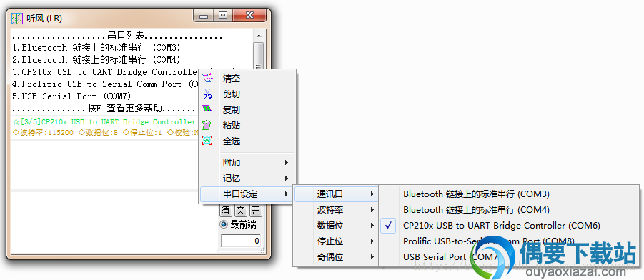Click the scissors cut icon
This screenshot has width=644, height=280.
[x=208, y=94]
